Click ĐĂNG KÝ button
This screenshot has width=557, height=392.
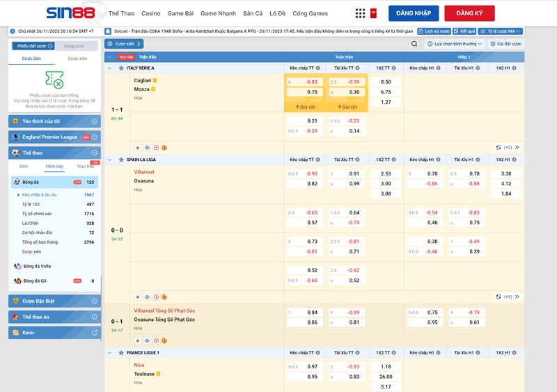click(469, 13)
